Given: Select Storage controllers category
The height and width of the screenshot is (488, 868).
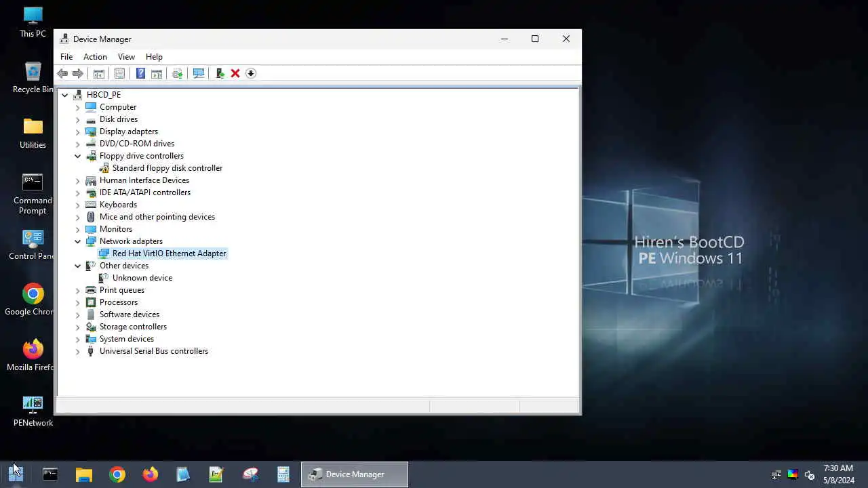Looking at the screenshot, I should 133,327.
